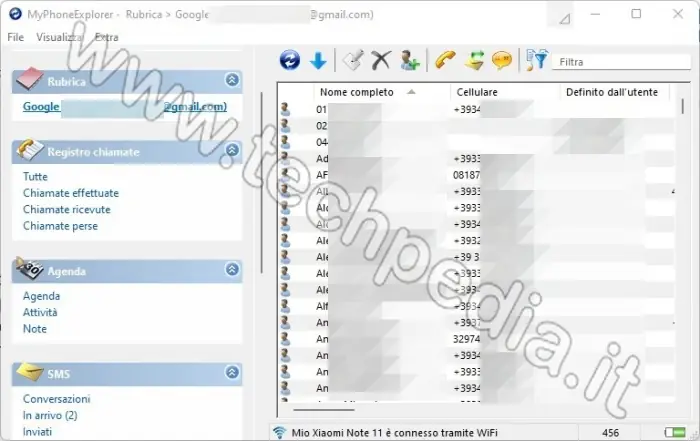Select the row with number 32974
The width and height of the screenshot is (700, 441).
(x=477, y=339)
